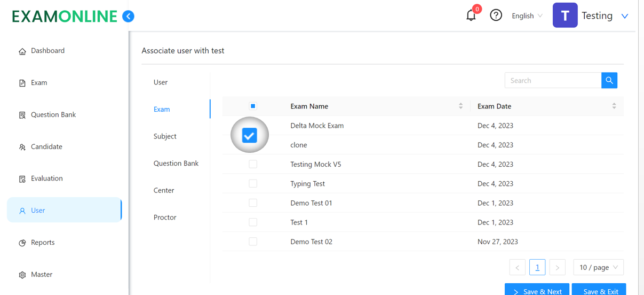Open Reports in the sidebar
644x295 pixels.
point(43,243)
